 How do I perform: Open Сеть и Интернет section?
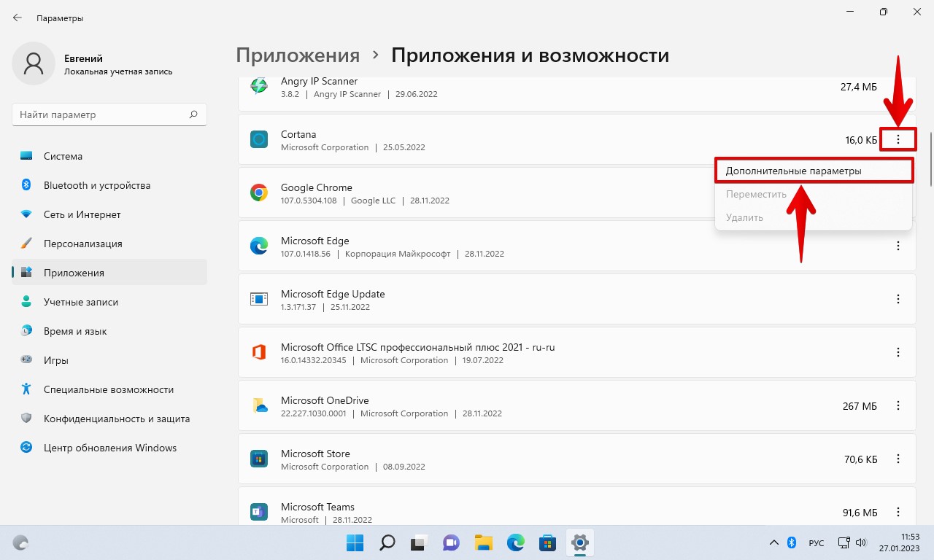click(109, 214)
